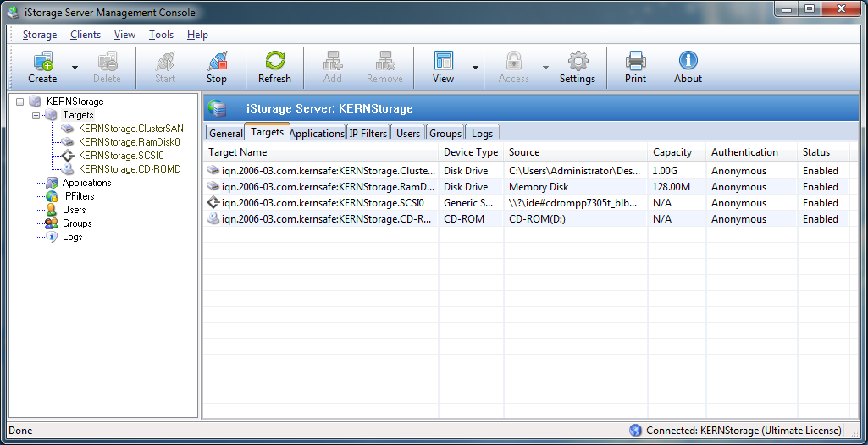
Task: Click the Remove toolbar icon
Action: coord(384,61)
